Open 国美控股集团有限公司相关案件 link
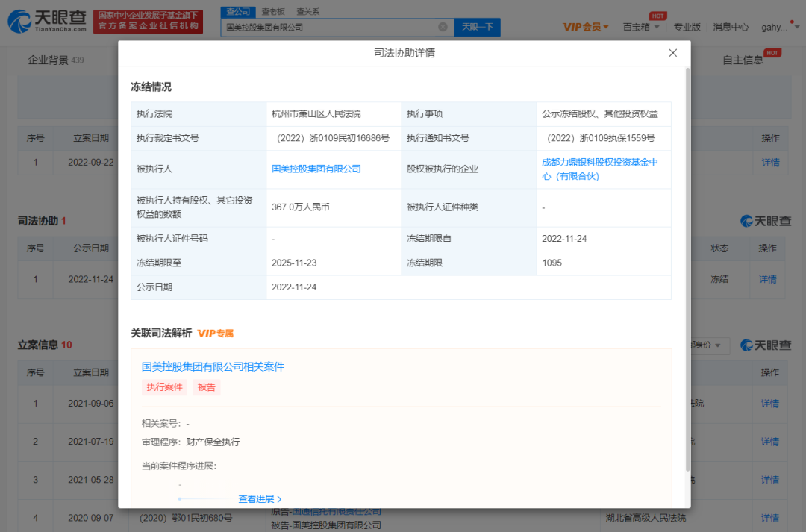Screen dimensions: 806x532 click(x=213, y=366)
